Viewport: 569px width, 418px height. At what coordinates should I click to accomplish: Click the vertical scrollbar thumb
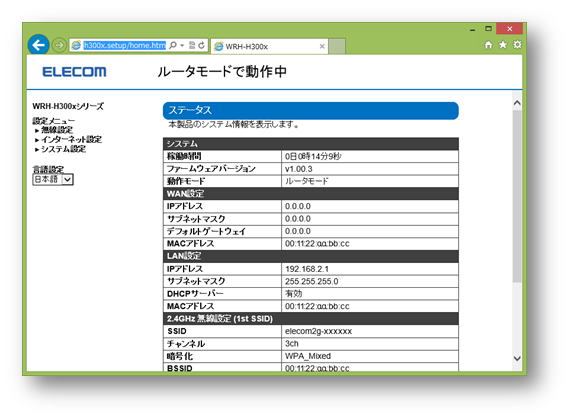tap(517, 196)
